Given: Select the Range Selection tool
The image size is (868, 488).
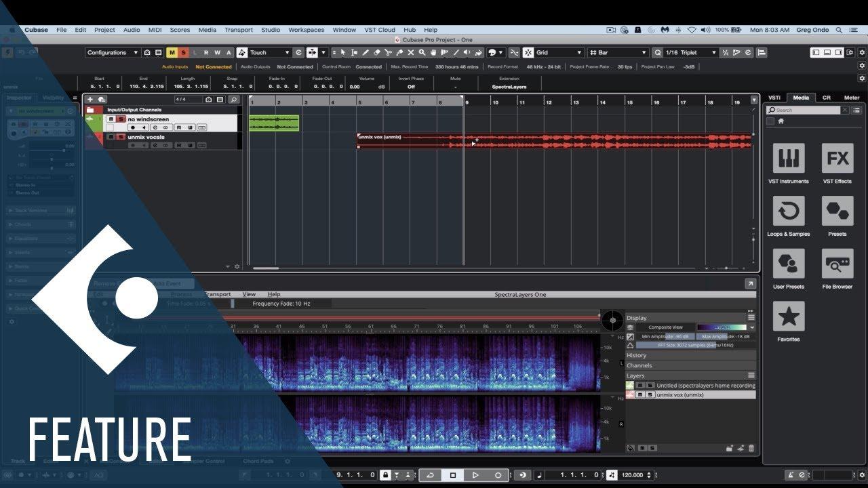Looking at the screenshot, I should [354, 52].
